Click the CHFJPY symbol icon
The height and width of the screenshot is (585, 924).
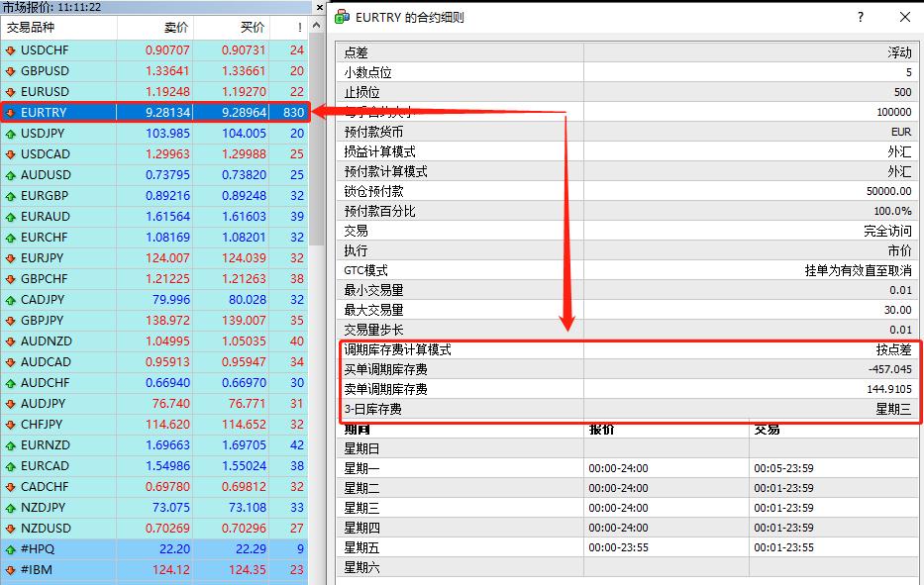(10, 425)
